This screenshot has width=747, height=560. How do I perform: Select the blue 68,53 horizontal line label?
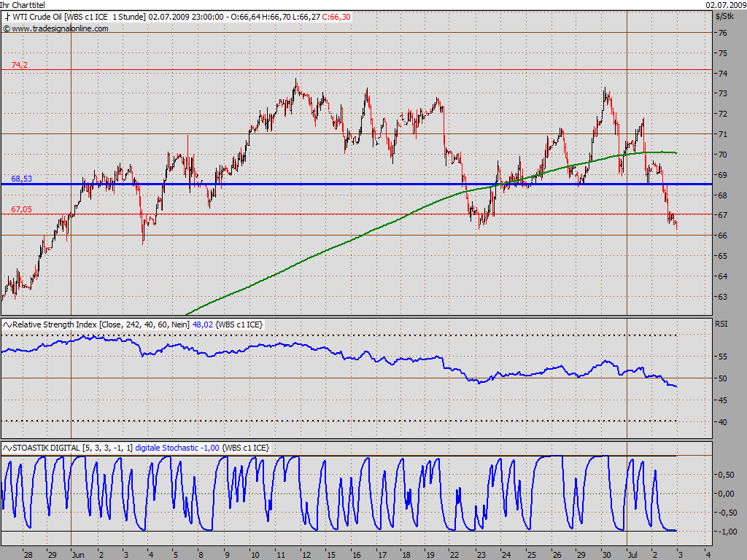(21, 179)
